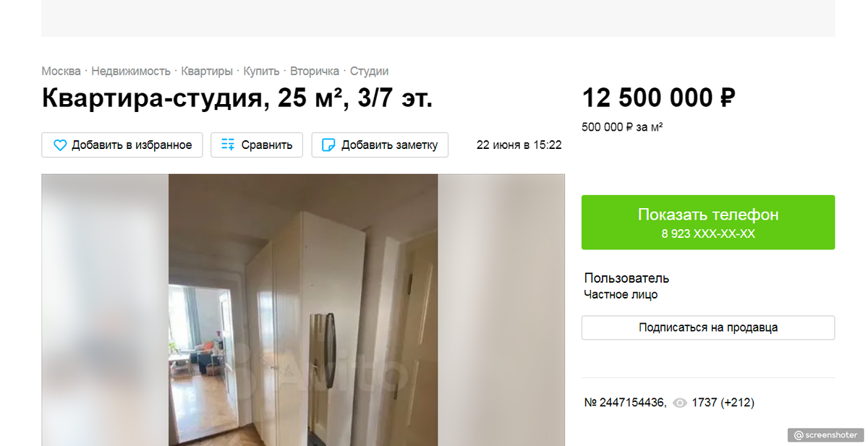Open the main apartment photo
The width and height of the screenshot is (868, 446).
303,310
